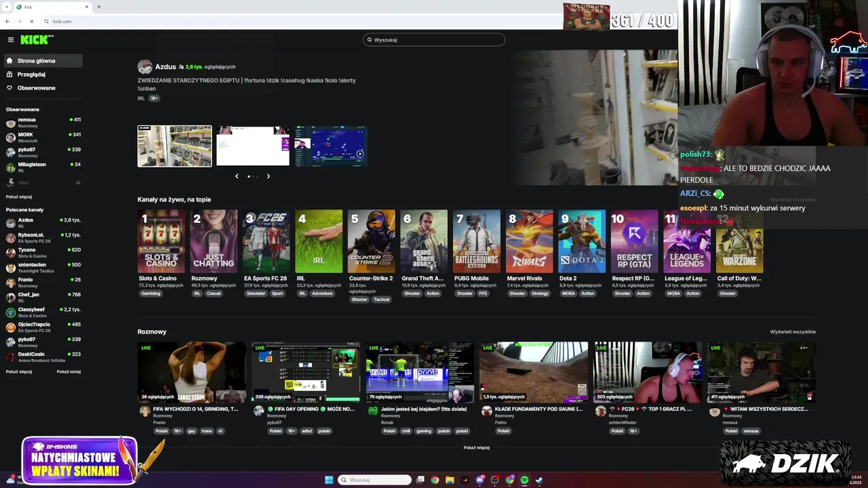Viewport: 868px width, 488px height.
Task: Click the chill tag under the Bonak stream
Action: pos(406,431)
